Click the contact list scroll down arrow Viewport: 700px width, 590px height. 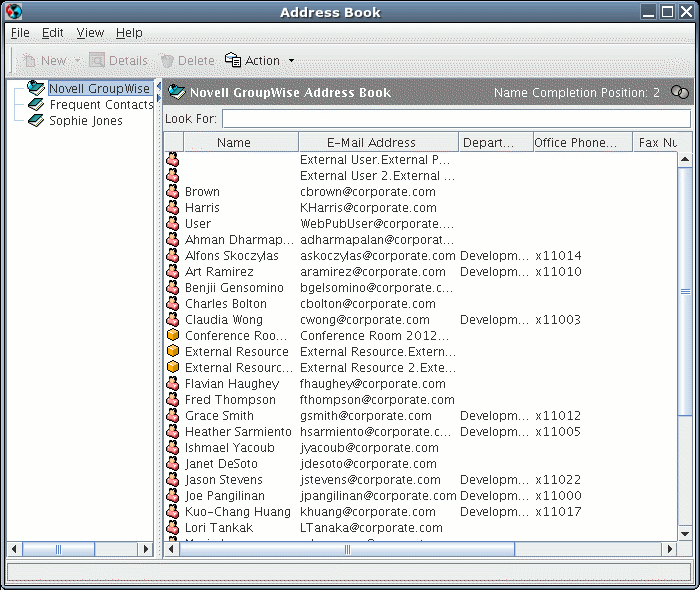click(685, 533)
